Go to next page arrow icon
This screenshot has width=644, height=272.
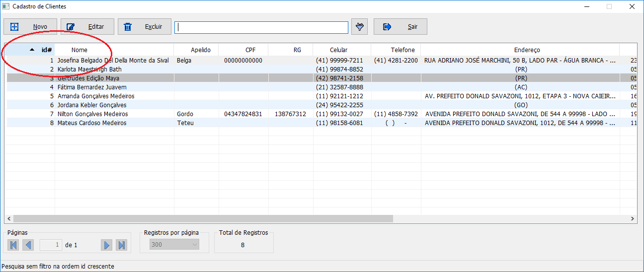point(106,245)
